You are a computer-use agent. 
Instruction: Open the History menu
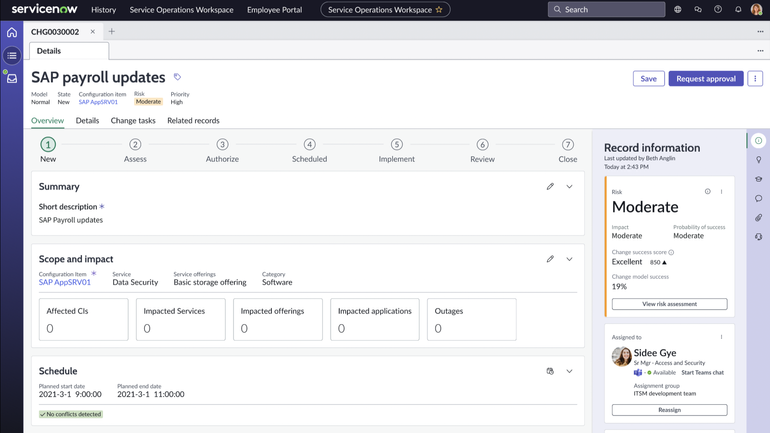[104, 10]
